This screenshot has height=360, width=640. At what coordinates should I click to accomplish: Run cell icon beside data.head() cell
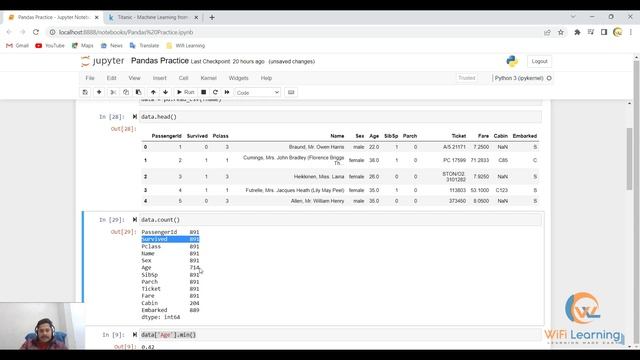point(135,117)
